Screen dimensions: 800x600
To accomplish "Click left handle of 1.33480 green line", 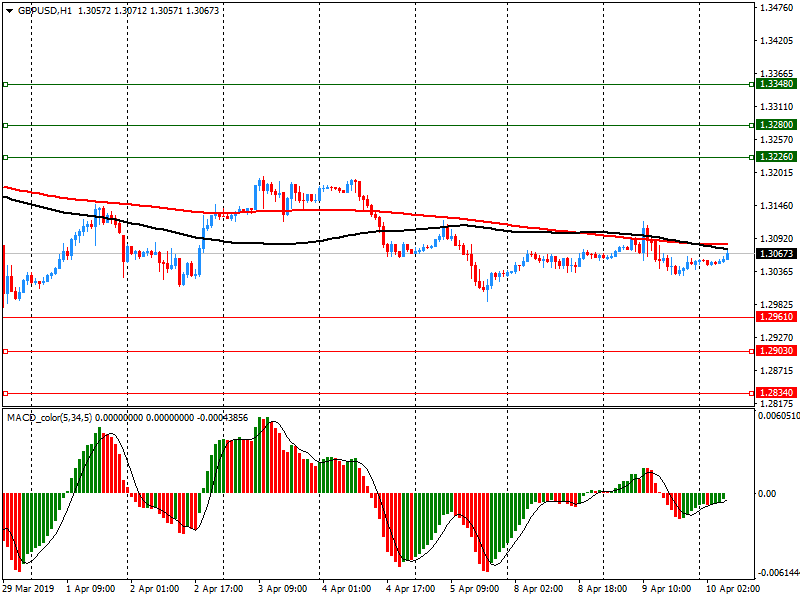I will (x=6, y=85).
